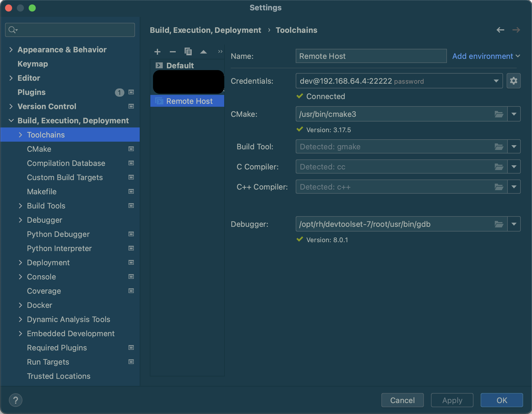Click the Cancel button
The width and height of the screenshot is (532, 414).
coord(402,400)
